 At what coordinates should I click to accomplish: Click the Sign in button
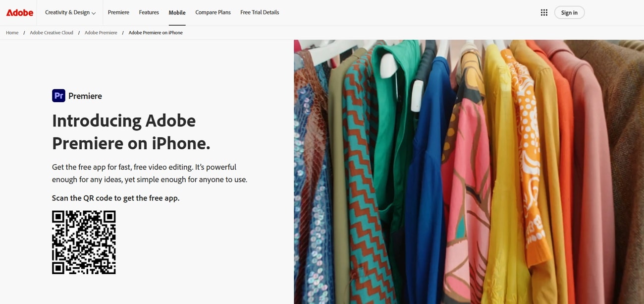coord(569,12)
